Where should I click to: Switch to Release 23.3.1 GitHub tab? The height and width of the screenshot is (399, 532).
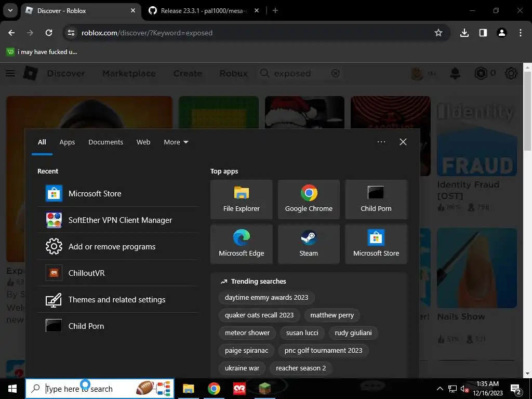(203, 10)
